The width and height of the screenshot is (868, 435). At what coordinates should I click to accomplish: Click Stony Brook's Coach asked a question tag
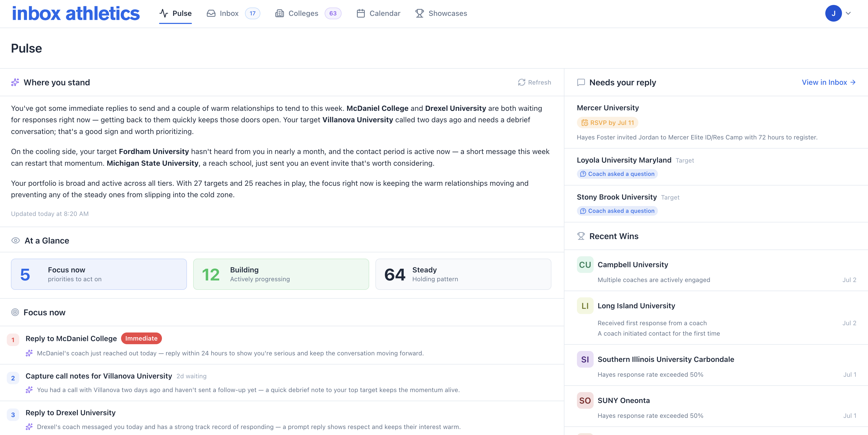coord(617,211)
